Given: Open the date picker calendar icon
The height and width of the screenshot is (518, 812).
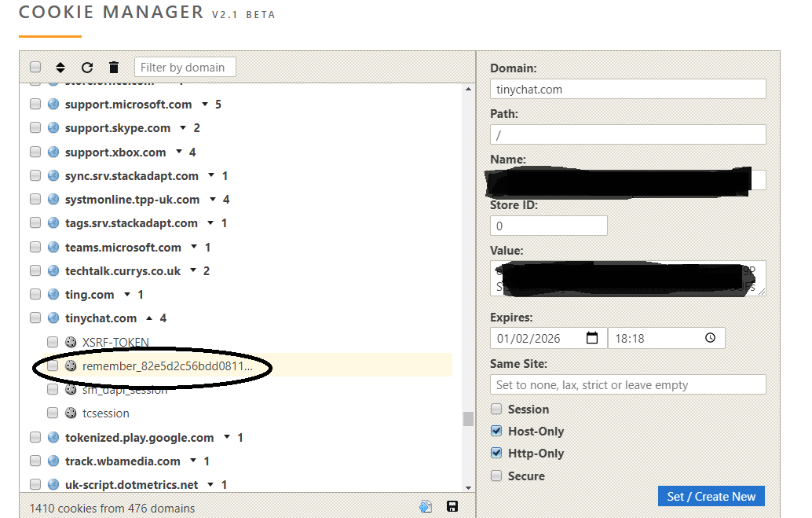Looking at the screenshot, I should coord(592,338).
